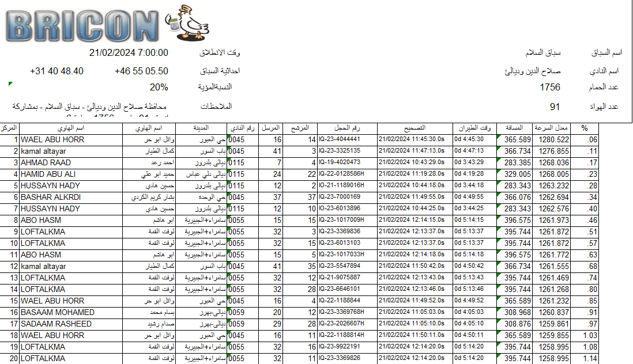Select the BASAAM MOHAMED name cell

point(58,312)
